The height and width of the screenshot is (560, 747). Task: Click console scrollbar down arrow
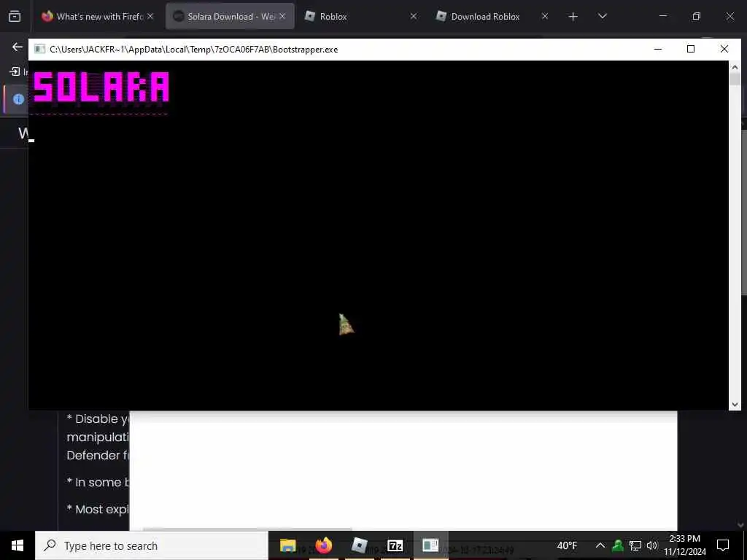(735, 404)
